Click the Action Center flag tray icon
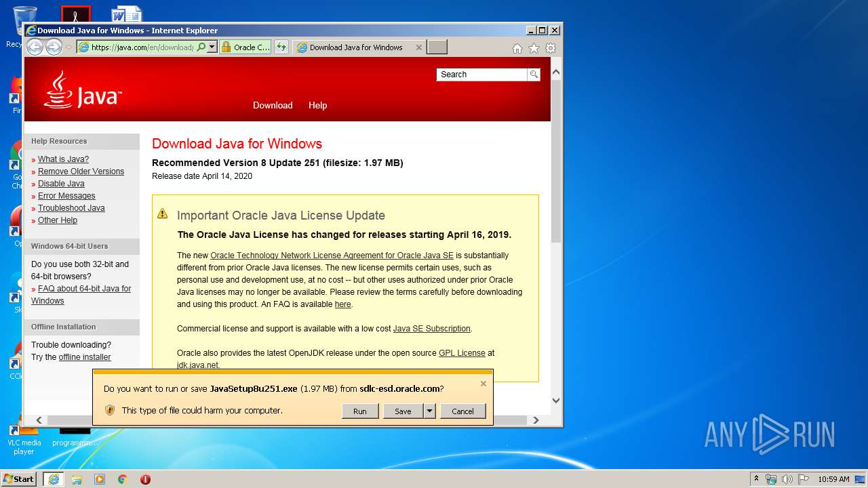The height and width of the screenshot is (488, 868). click(x=804, y=479)
